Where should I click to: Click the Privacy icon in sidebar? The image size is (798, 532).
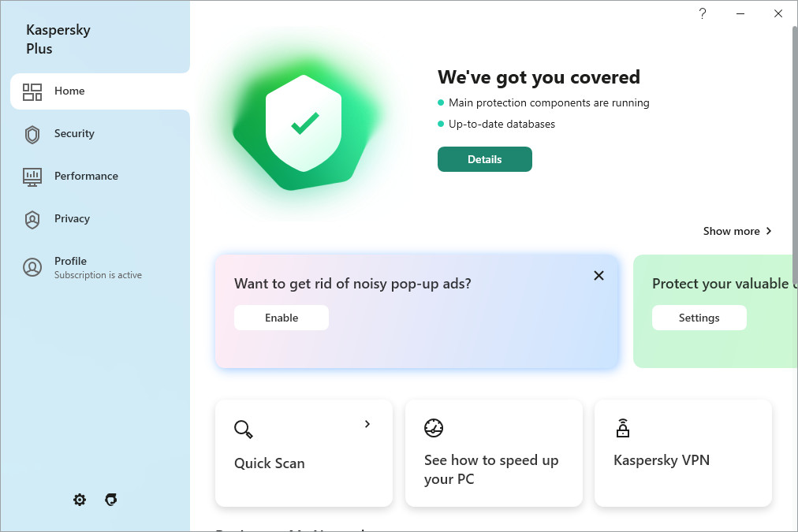click(32, 219)
